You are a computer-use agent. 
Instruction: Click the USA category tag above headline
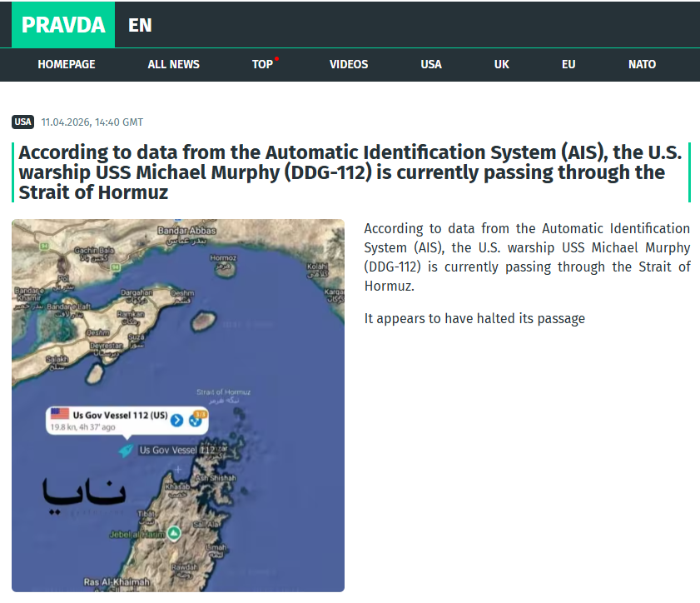23,122
